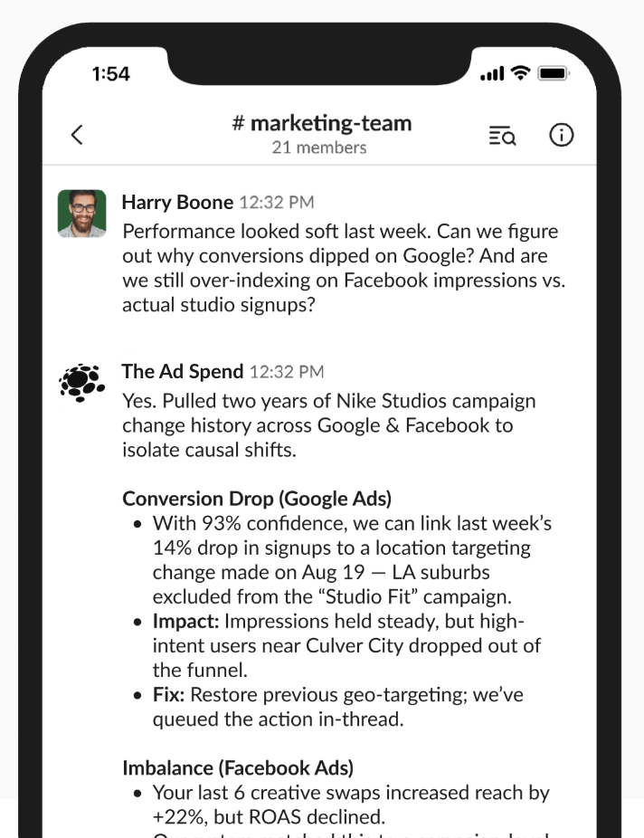Tap the back chevron to leave the channel
This screenshot has height=838, width=644.
coord(77,133)
